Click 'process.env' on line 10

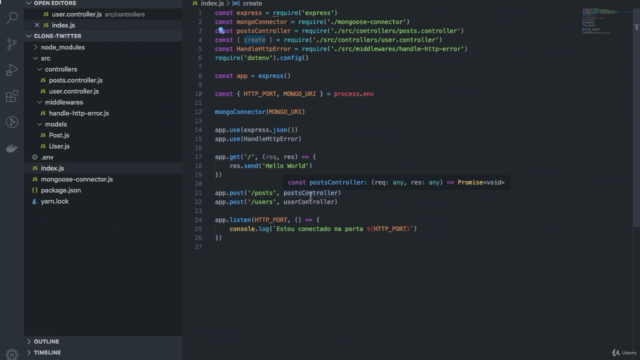[353, 94]
